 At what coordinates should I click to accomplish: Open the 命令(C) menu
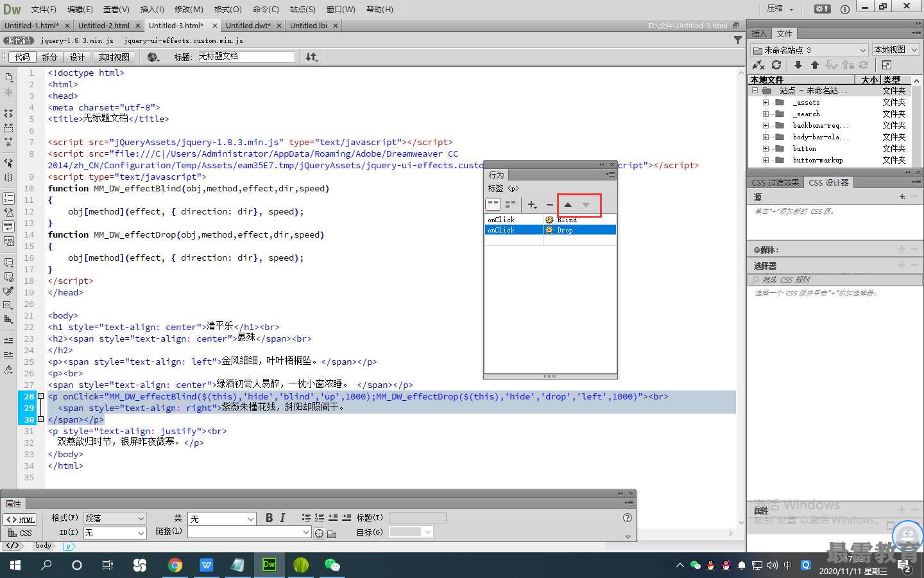point(266,9)
